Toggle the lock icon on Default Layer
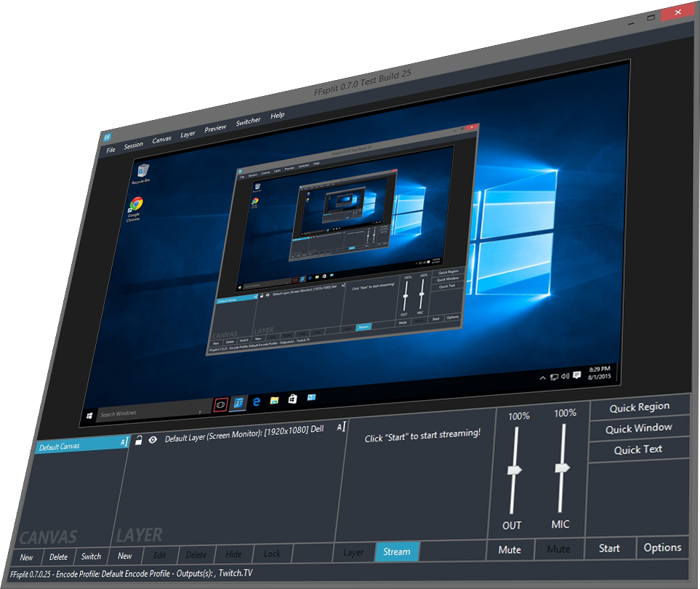This screenshot has width=700, height=589. [x=138, y=440]
